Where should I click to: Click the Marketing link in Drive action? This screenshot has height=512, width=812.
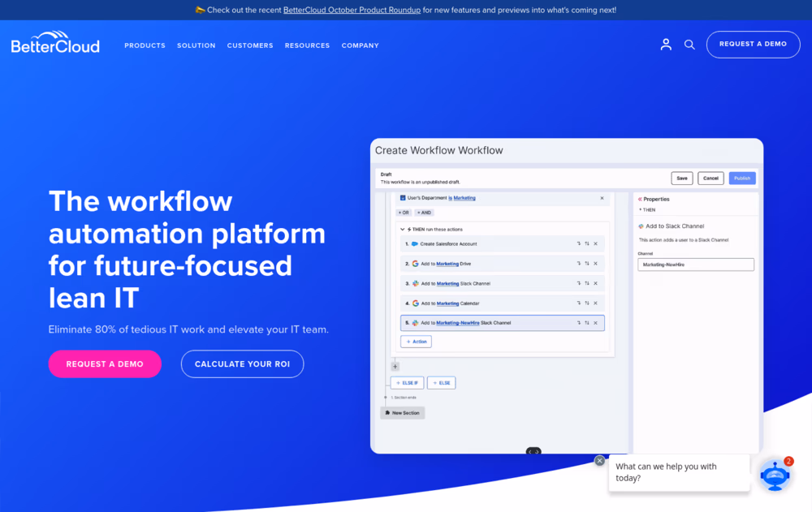tap(447, 264)
